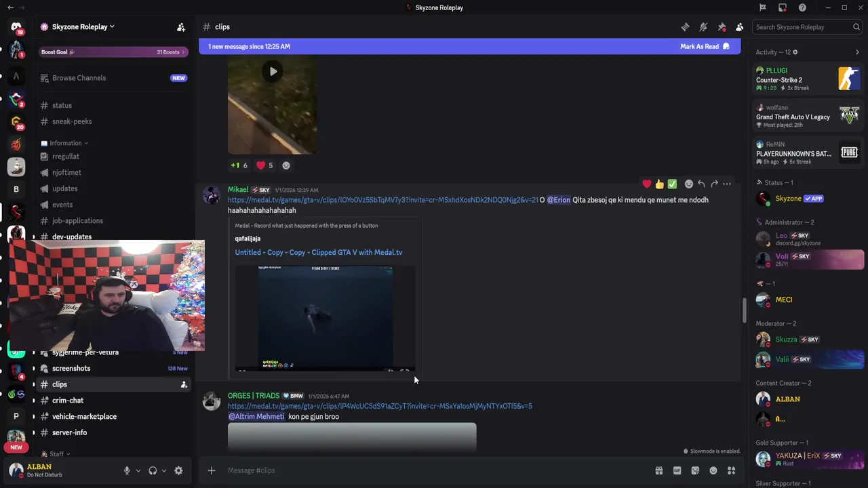Toggle the +1 reaction with 6 votes

239,165
